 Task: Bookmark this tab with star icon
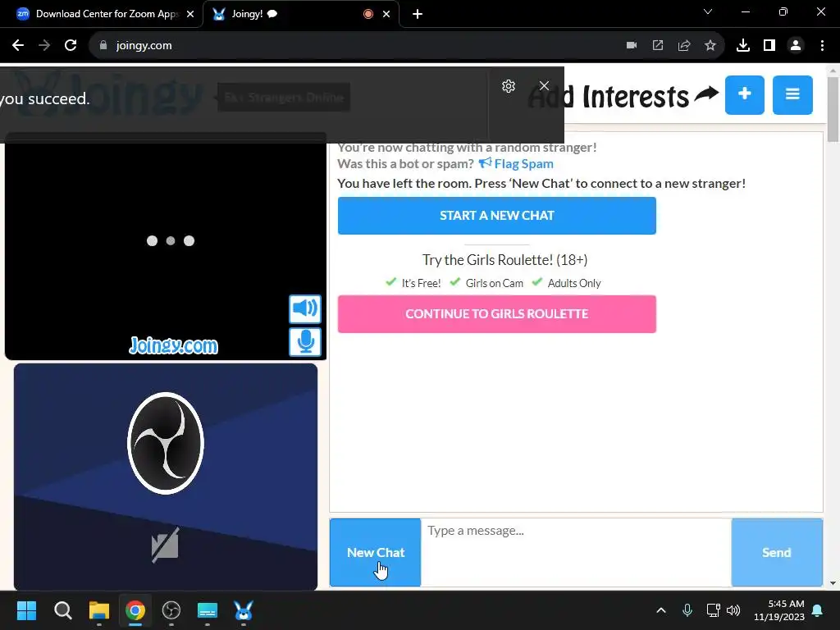[x=710, y=46]
